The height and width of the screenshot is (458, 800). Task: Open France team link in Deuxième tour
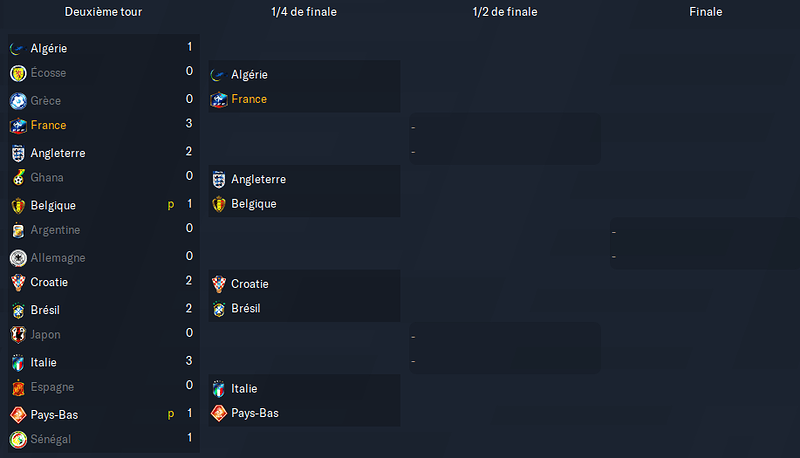[x=48, y=125]
